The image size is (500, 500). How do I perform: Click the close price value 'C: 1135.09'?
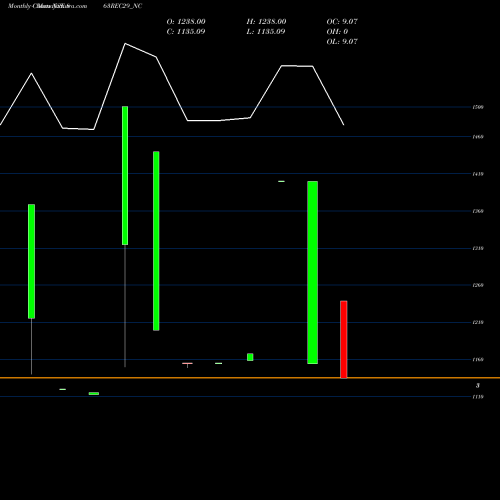[186, 31]
